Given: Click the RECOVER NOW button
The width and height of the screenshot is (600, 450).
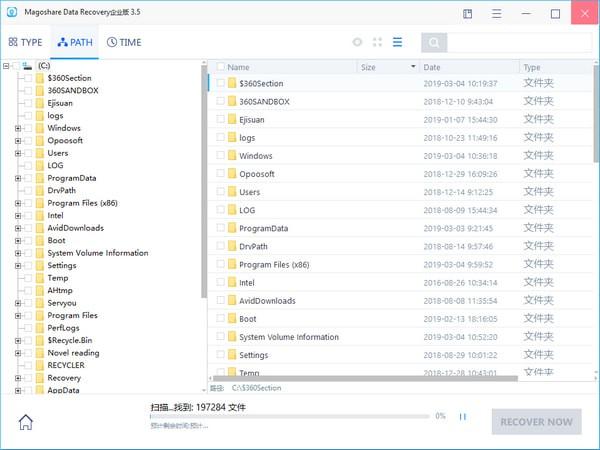Looking at the screenshot, I should [x=536, y=422].
